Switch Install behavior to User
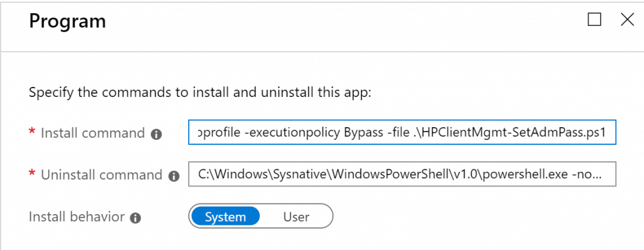Viewport: 644px width, 250px height. click(x=296, y=217)
